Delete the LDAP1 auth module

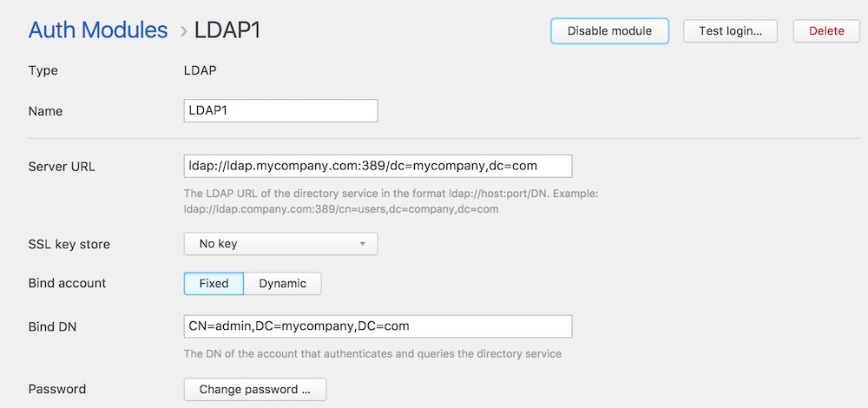pos(826,31)
